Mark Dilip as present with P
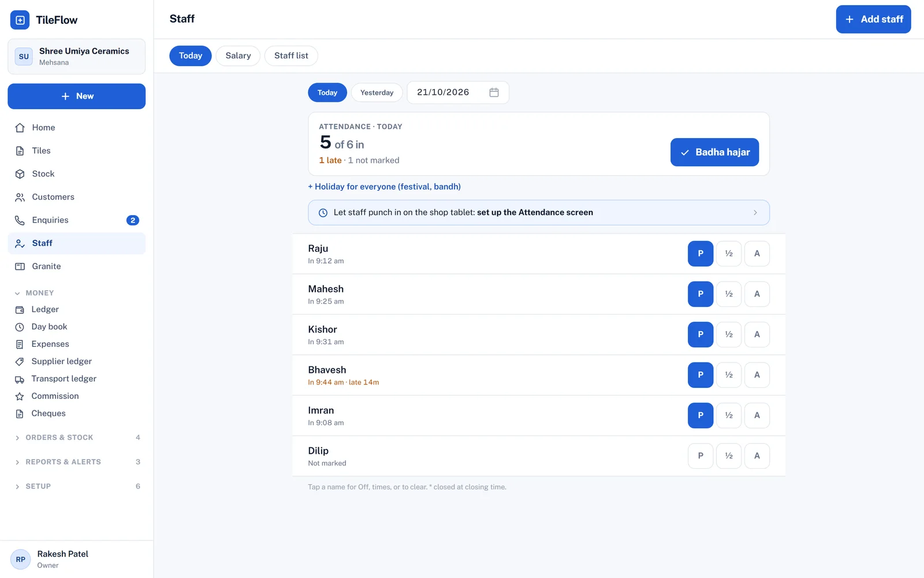Viewport: 924px width, 578px height. click(701, 456)
